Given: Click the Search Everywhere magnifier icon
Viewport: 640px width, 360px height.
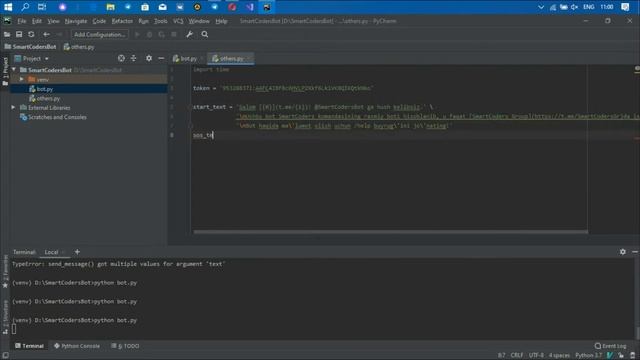Looking at the screenshot, I should (x=205, y=34).
